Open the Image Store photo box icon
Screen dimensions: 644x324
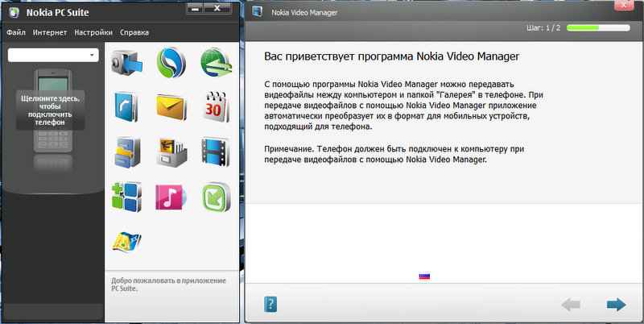point(171,152)
